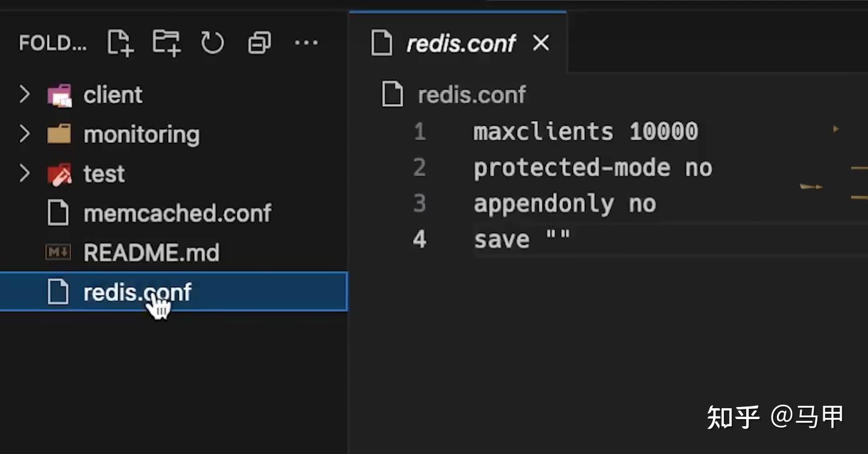The height and width of the screenshot is (454, 868).
Task: Open the memcached.conf file
Action: (177, 213)
